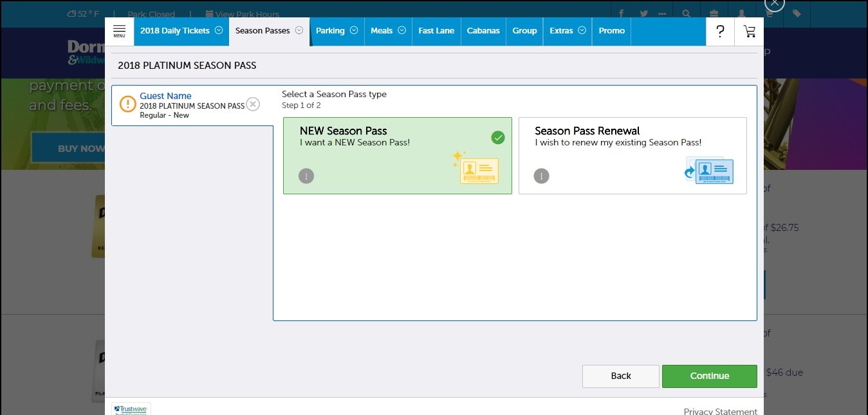The image size is (868, 415).
Task: Click the blue renewal card illustration
Action: 708,170
